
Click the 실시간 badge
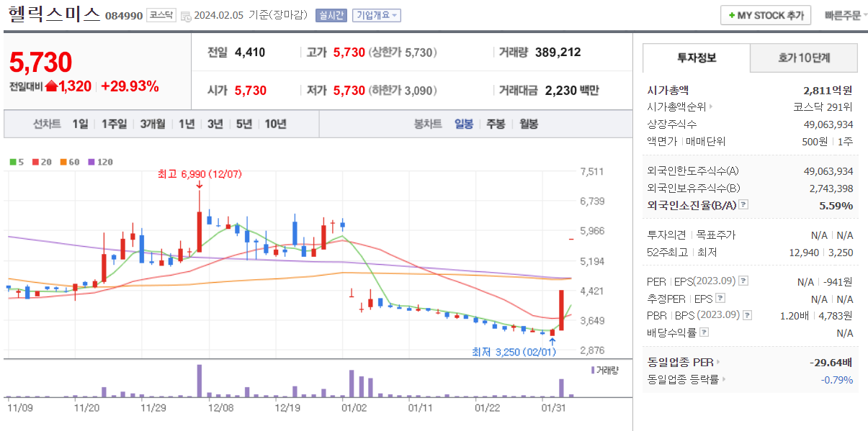[331, 15]
